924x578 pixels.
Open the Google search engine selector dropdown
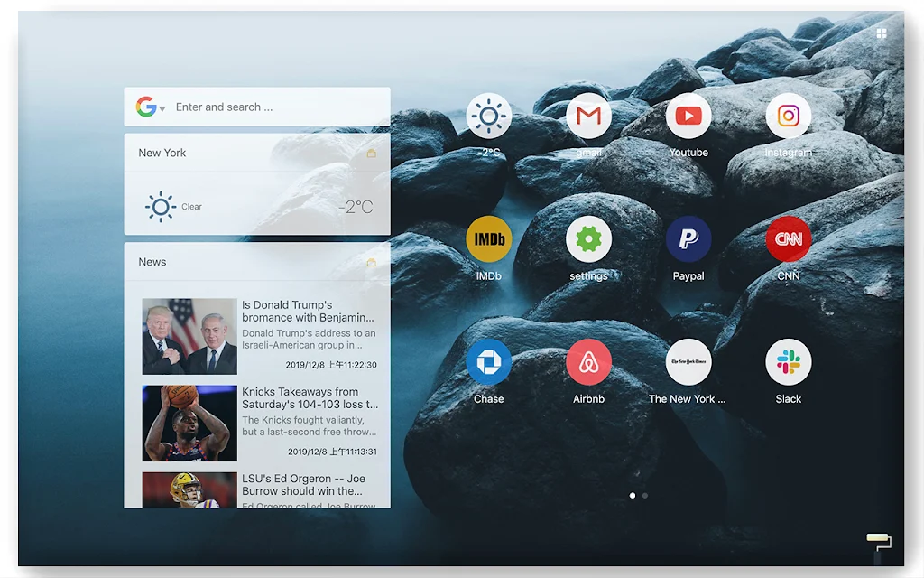[151, 107]
